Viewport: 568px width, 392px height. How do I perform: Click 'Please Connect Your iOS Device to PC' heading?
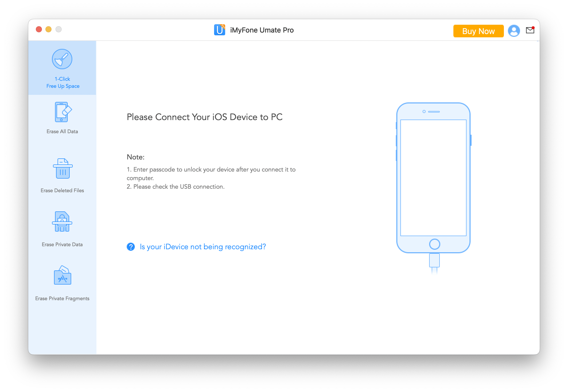[x=205, y=117]
